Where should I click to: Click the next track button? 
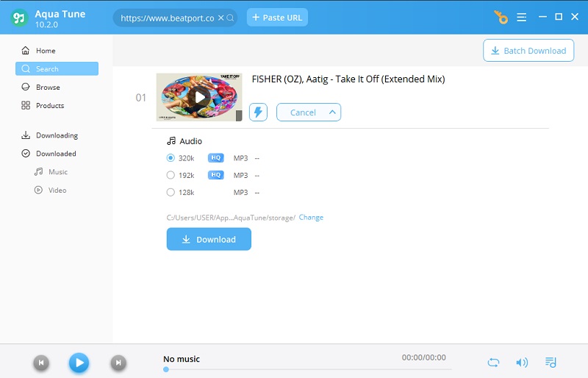[x=118, y=363]
